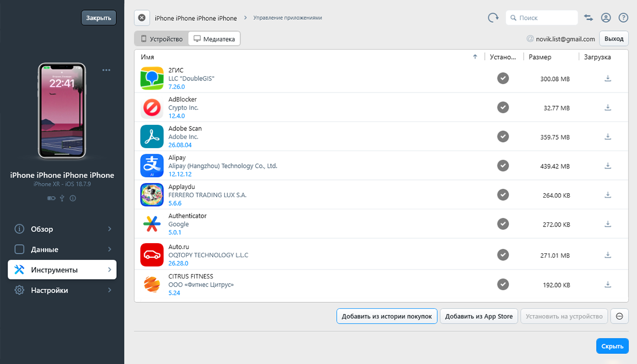Click the AdBlocker app icon
This screenshot has width=637, height=364.
click(152, 108)
